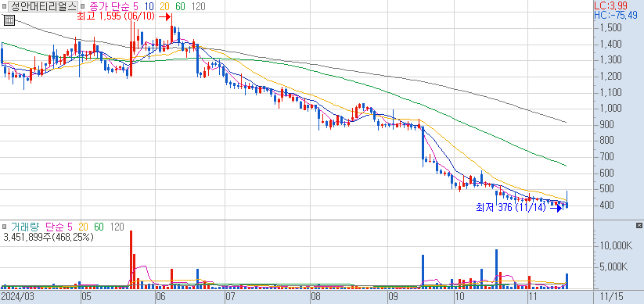This screenshot has height=304, width=644.
Task: Select the gray 120-day price moving average label
Action: (x=198, y=6)
